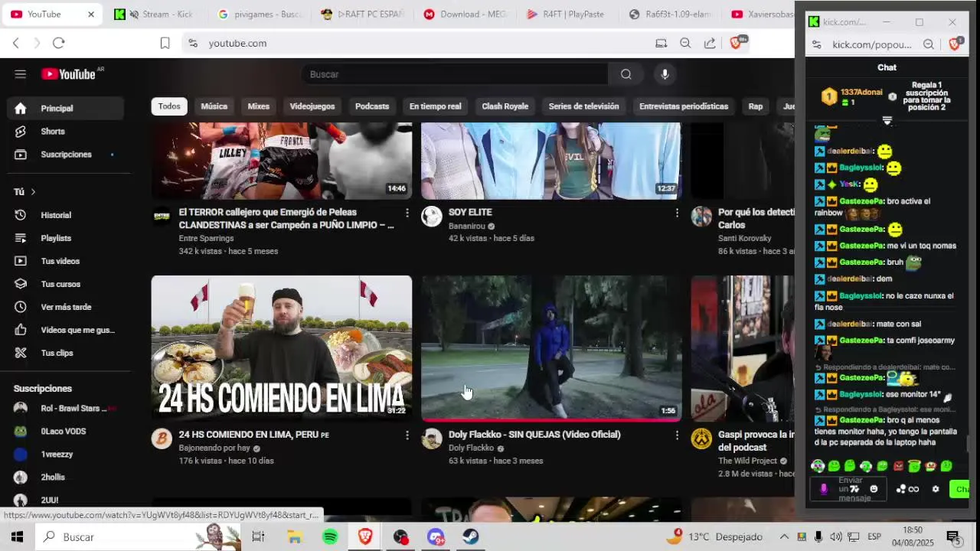Collapse the Kick chat leaderboard arrow
Image resolution: width=980 pixels, height=551 pixels.
point(887,121)
